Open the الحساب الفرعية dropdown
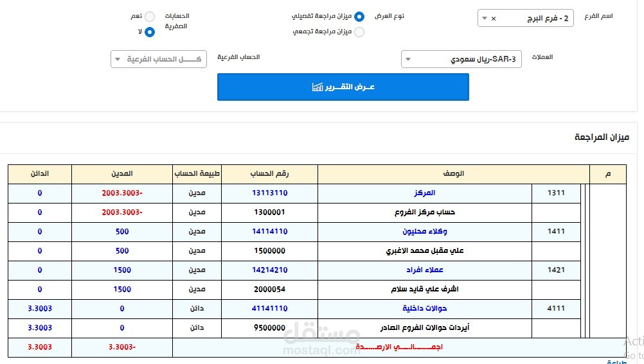This screenshot has height=364, width=644. pos(159,59)
